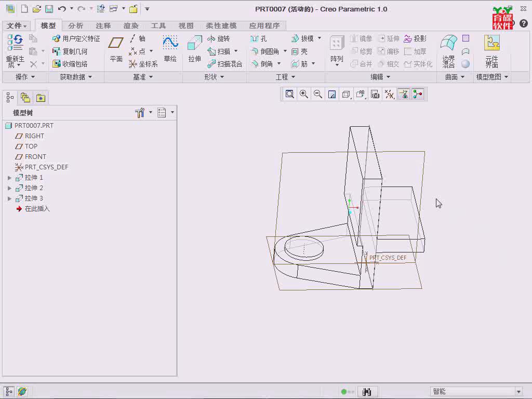Click the 复制几何 copy geometry button
Viewport: 532px width, 399px height.
pyautogui.click(x=70, y=51)
